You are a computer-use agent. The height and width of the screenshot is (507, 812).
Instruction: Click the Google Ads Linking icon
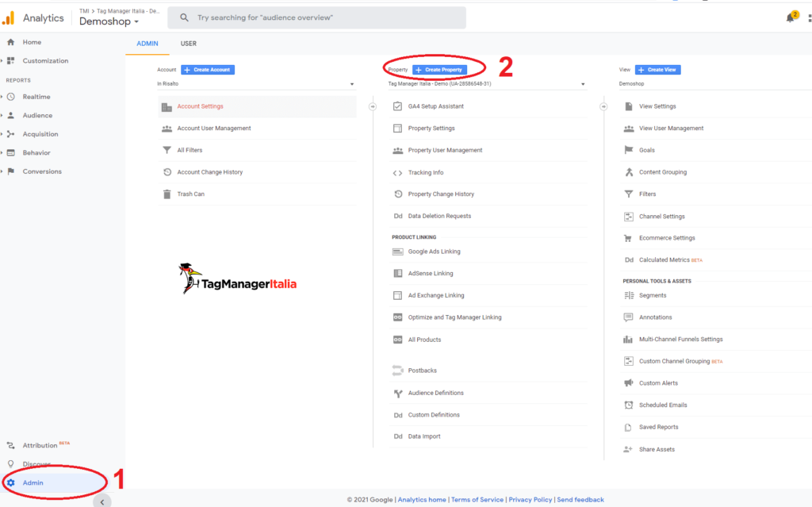398,252
